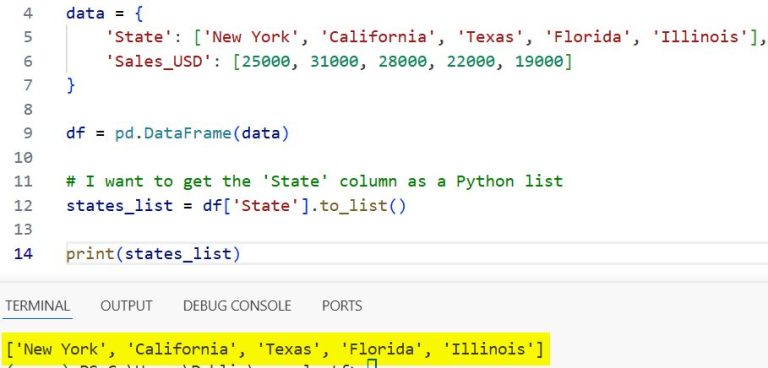Click the terminal prompt cursor
The height and width of the screenshot is (368, 768).
coord(372,364)
